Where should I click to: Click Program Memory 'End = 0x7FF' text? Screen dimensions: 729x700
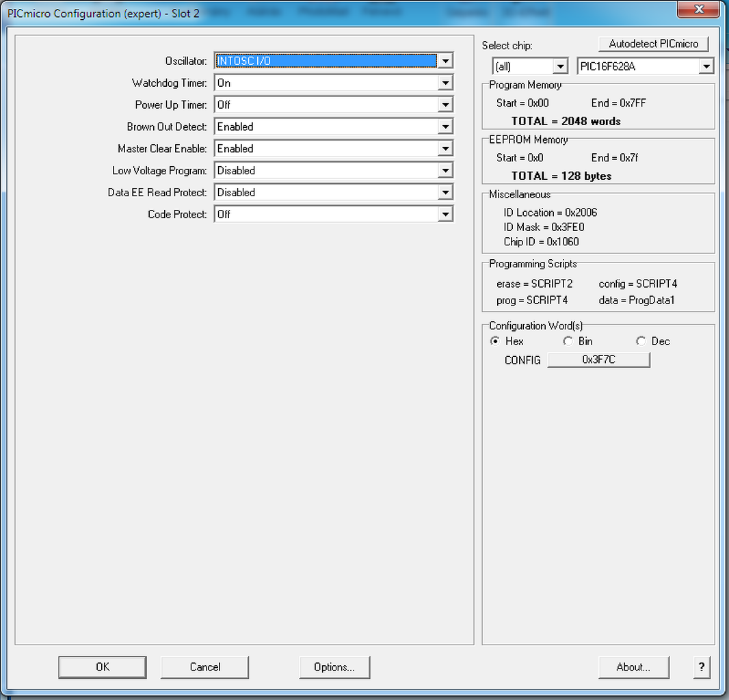pyautogui.click(x=618, y=103)
